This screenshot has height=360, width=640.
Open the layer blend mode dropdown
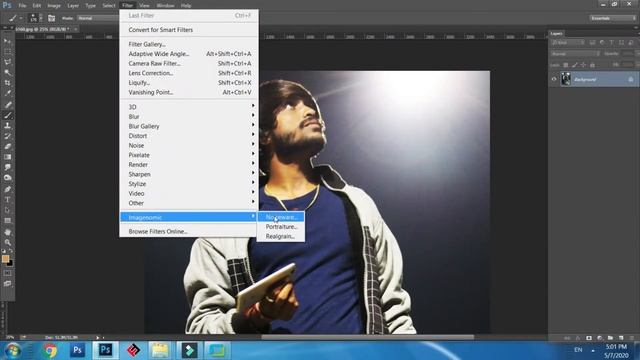pos(575,53)
